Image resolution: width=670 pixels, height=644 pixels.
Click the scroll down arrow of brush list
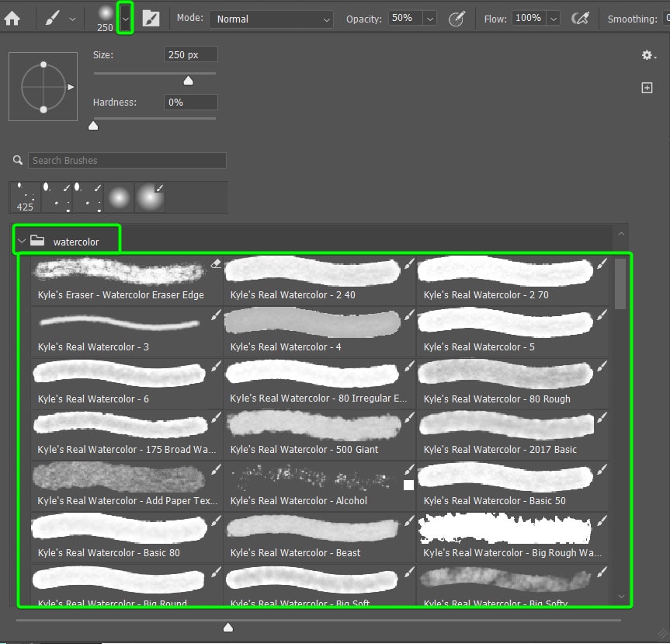coord(621,596)
